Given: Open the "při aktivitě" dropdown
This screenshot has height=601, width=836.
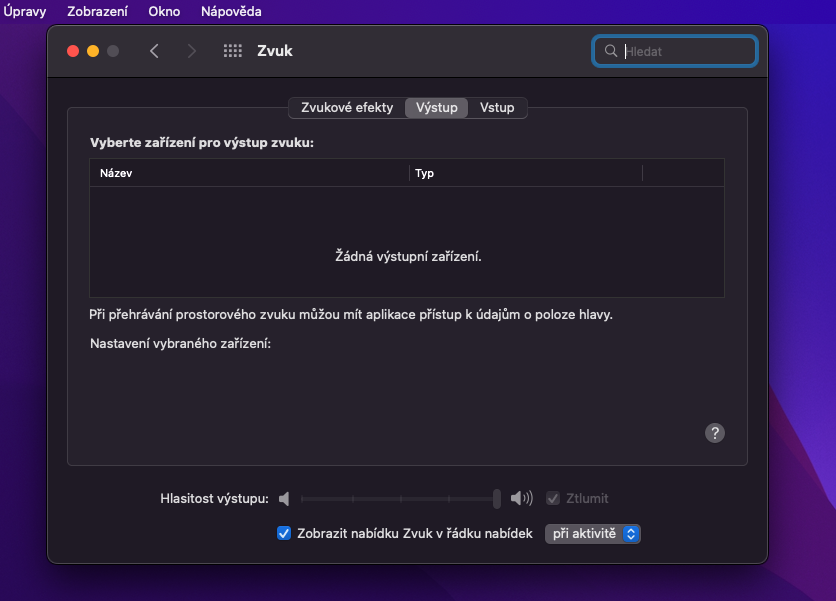Looking at the screenshot, I should coord(592,534).
